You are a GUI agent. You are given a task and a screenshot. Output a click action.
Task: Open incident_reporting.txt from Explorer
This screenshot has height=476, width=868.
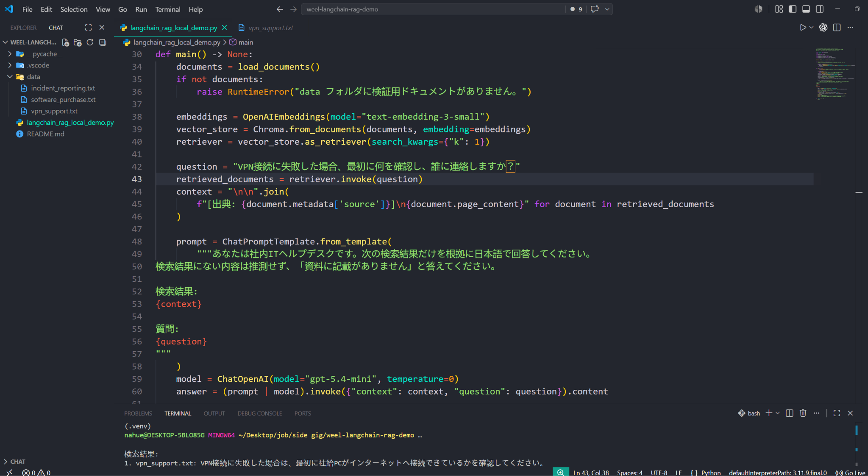point(63,88)
